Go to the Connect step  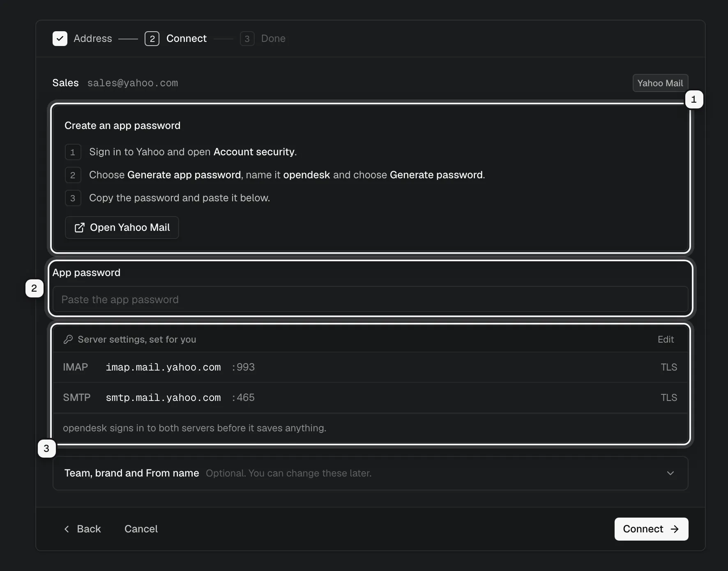(x=187, y=39)
